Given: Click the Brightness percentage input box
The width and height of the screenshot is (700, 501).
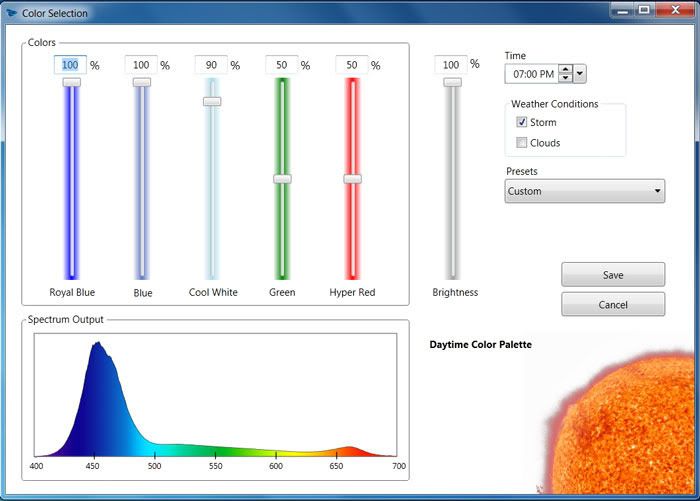Looking at the screenshot, I should pos(451,65).
